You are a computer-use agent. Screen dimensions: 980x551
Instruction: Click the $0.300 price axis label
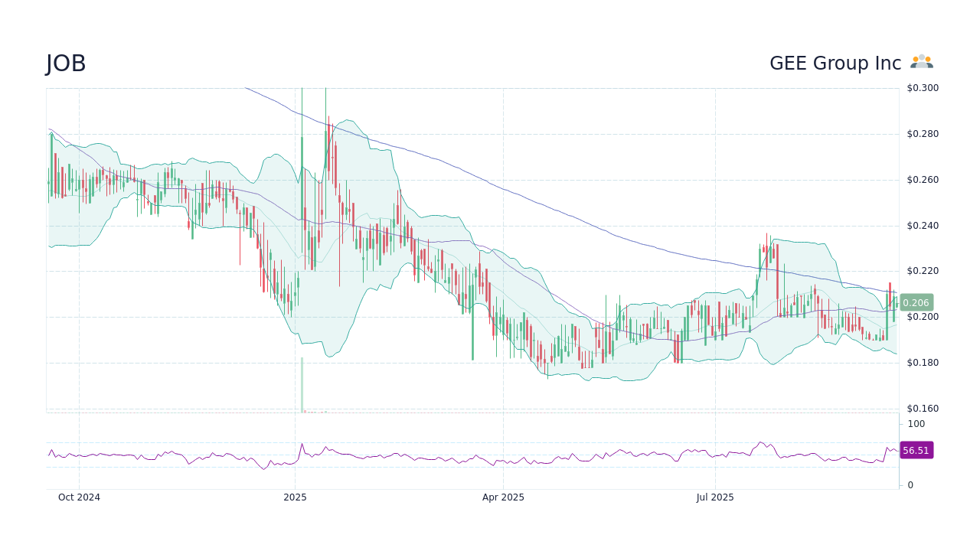(923, 88)
